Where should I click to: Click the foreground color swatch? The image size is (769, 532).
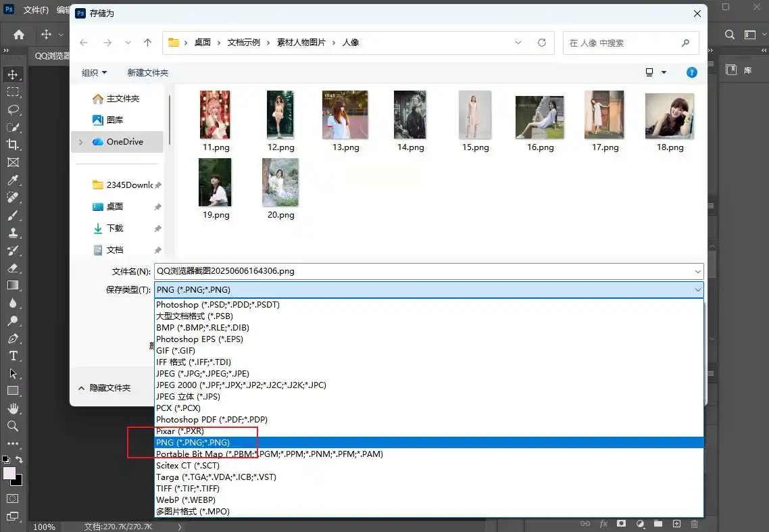click(x=9, y=473)
